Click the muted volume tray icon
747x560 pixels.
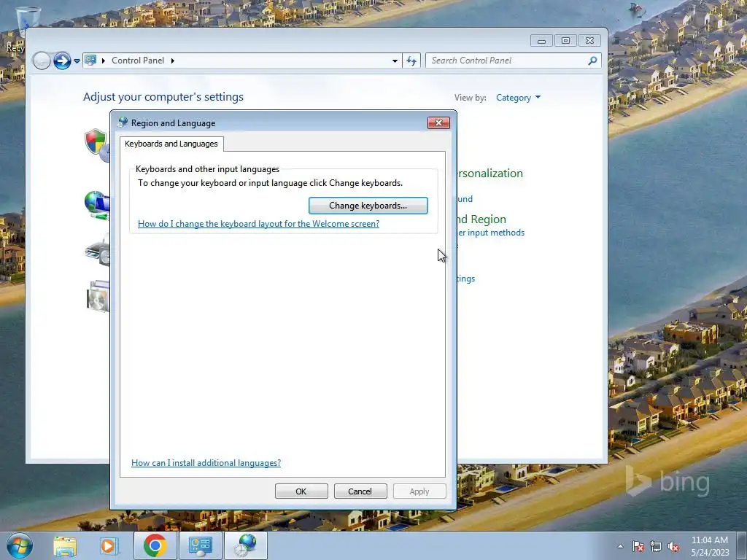pyautogui.click(x=673, y=546)
